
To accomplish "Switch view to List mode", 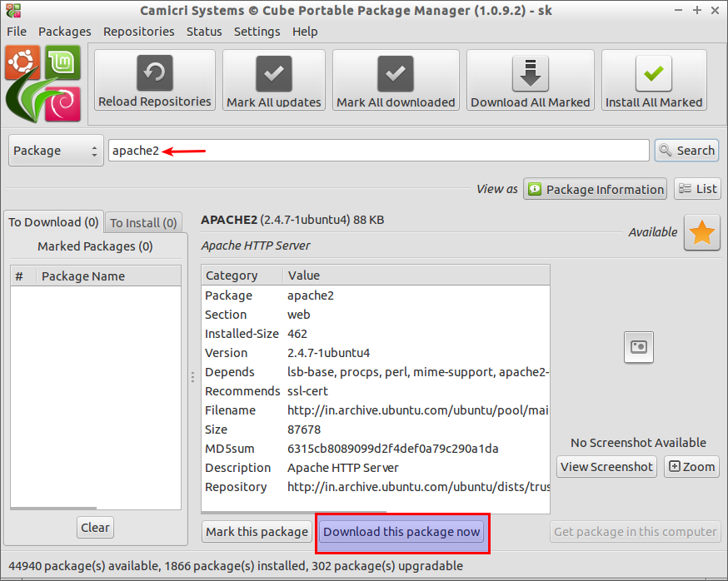I will [x=696, y=189].
